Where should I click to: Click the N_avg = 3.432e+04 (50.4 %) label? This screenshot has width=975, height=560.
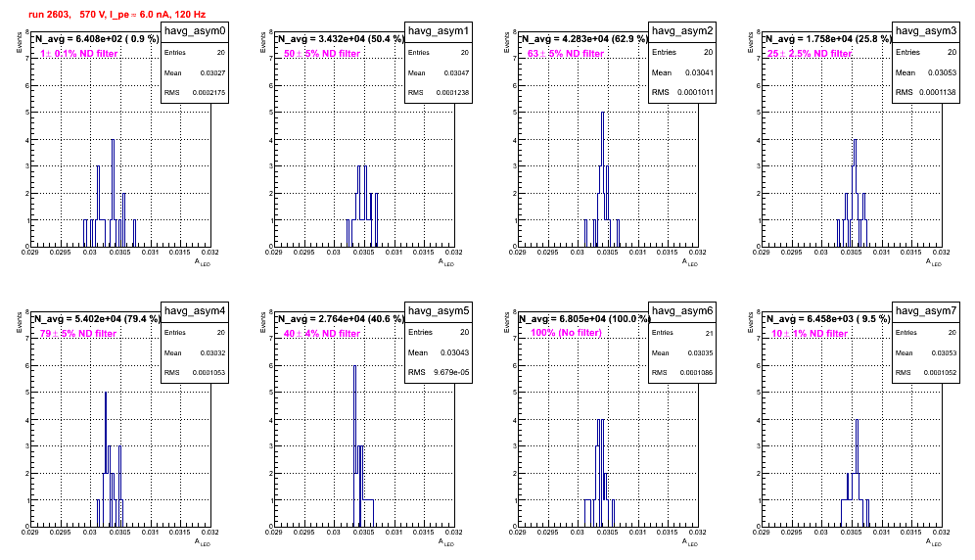[341, 39]
